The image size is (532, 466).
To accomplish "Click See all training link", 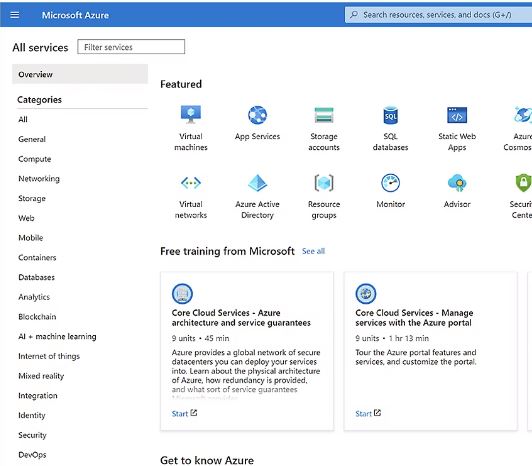I will coord(314,251).
